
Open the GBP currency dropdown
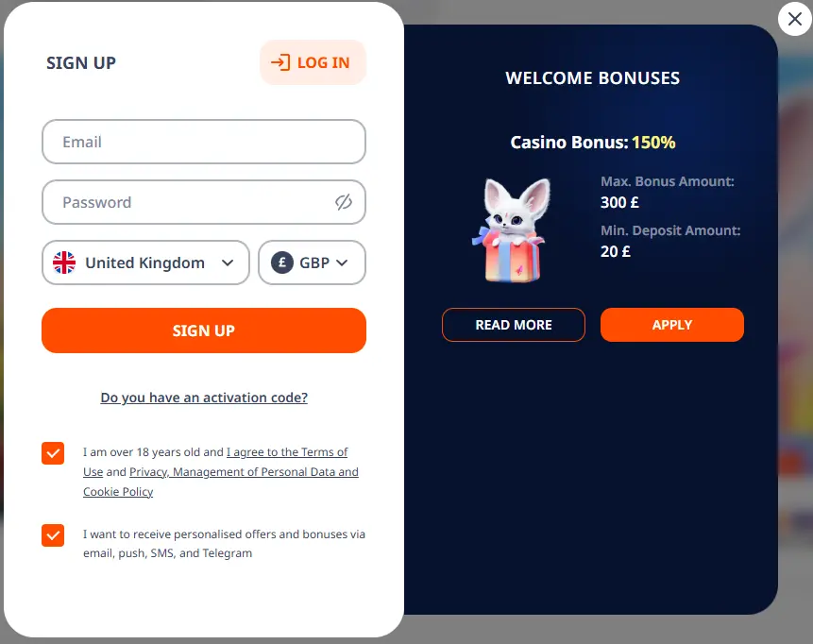(x=312, y=263)
